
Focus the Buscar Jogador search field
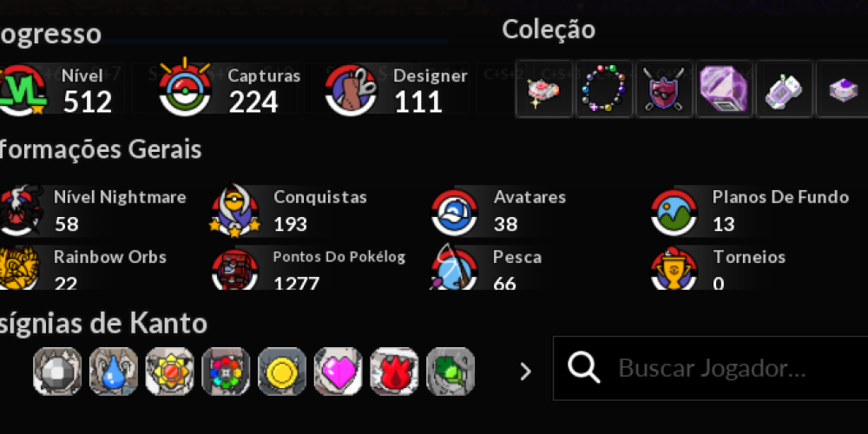click(711, 368)
